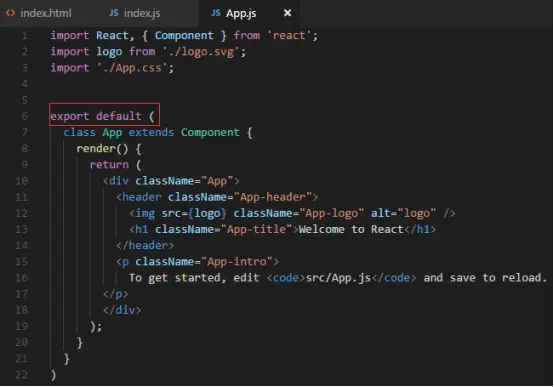The height and width of the screenshot is (387, 554).
Task: Click line number 6 in the gutter
Action: coord(24,116)
